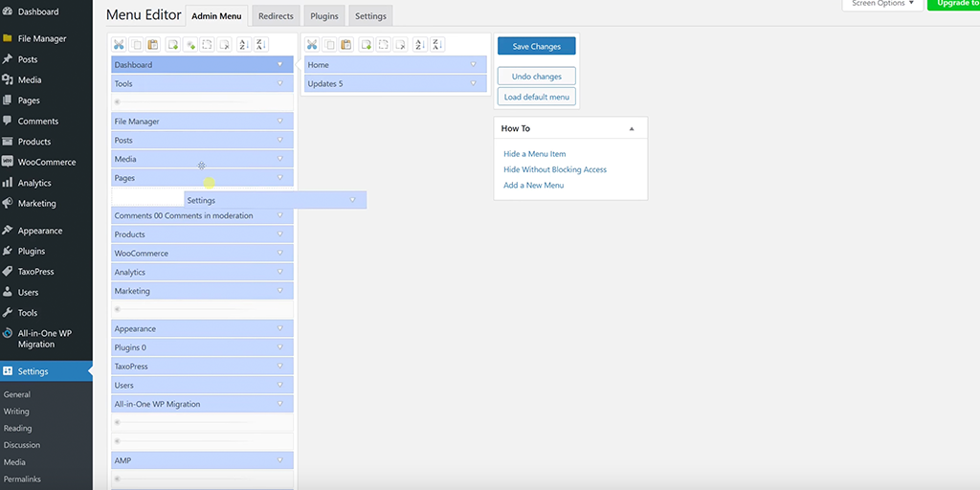Click the WooCommerce icon in sidebar

(8, 162)
